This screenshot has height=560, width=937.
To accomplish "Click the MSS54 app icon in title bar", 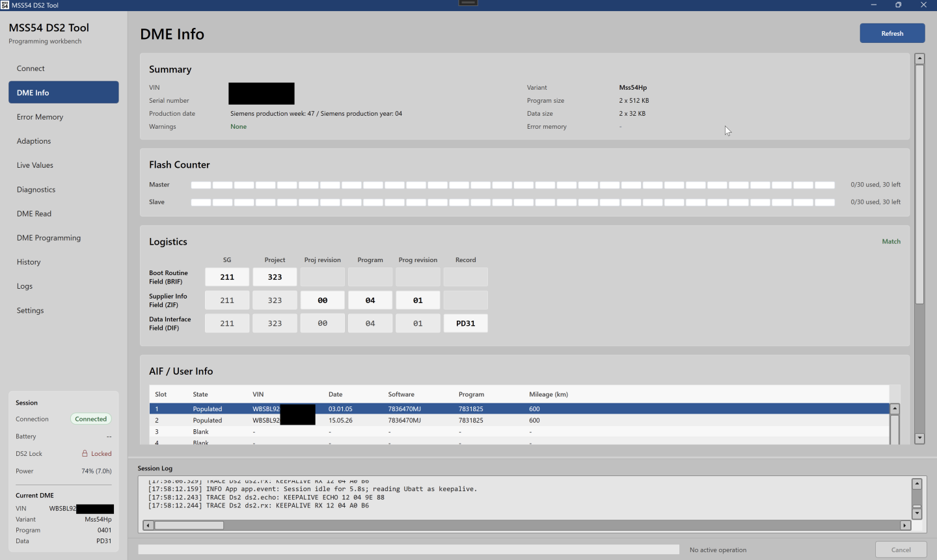I will tap(5, 5).
